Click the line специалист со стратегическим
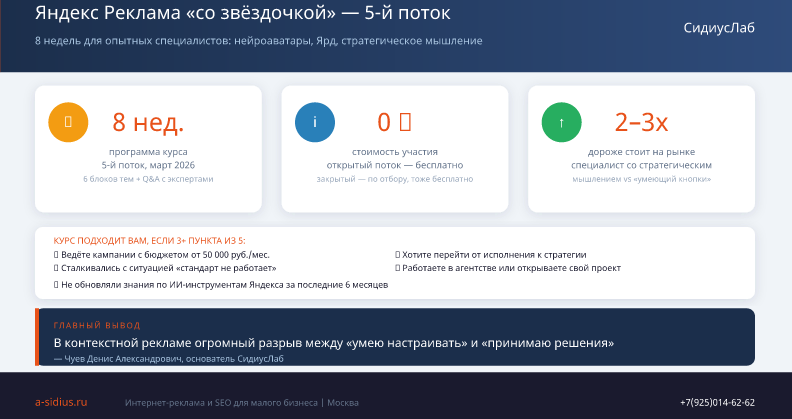The image size is (792, 419). [x=641, y=165]
